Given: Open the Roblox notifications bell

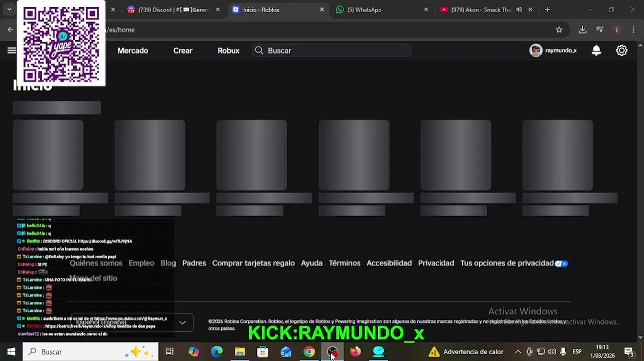Looking at the screenshot, I should click(596, 50).
